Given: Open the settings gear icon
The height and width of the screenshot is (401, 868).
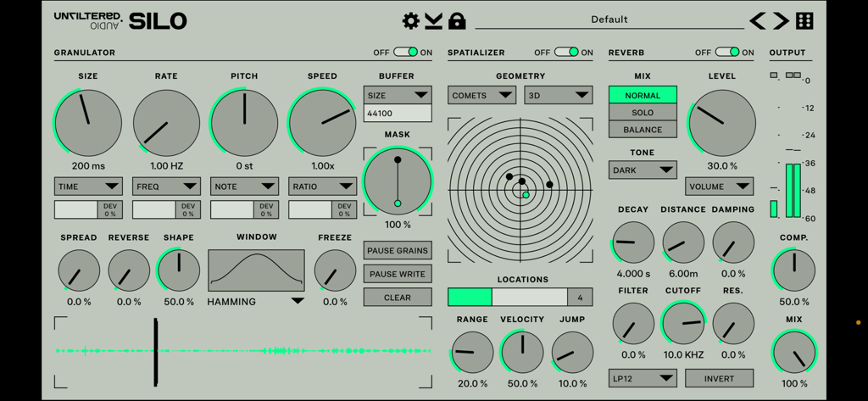Looking at the screenshot, I should coord(411,20).
